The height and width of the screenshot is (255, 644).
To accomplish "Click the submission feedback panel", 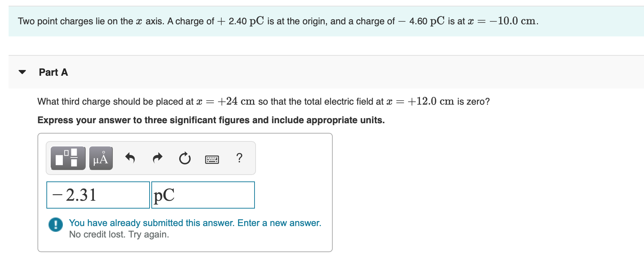I will pos(186,229).
